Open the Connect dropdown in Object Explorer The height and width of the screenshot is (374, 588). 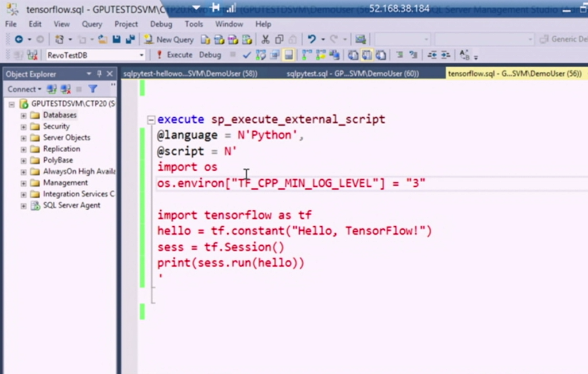24,89
